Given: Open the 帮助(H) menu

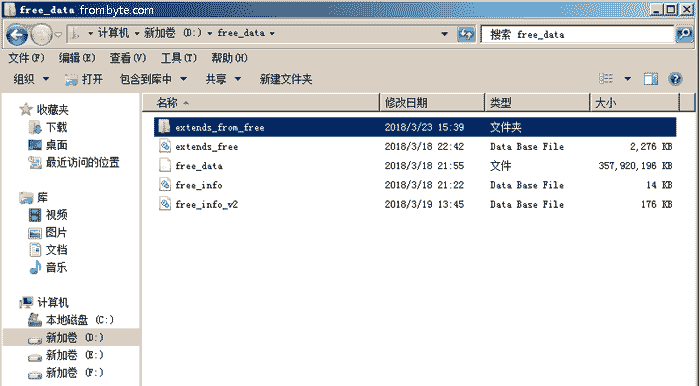Looking at the screenshot, I should [229, 58].
